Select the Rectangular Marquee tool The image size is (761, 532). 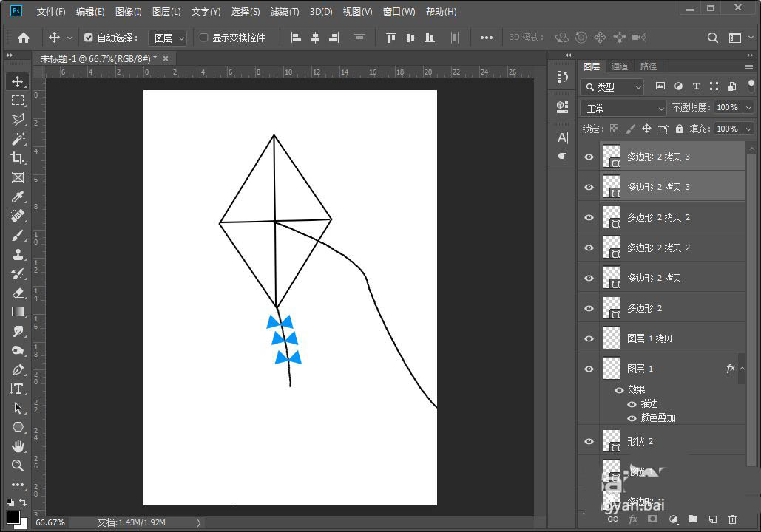tap(18, 100)
